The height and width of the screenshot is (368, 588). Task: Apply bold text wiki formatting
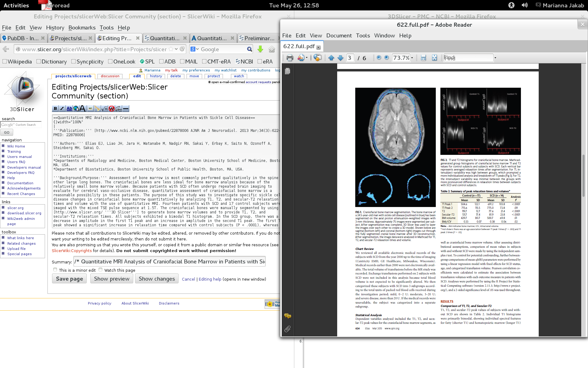click(55, 108)
